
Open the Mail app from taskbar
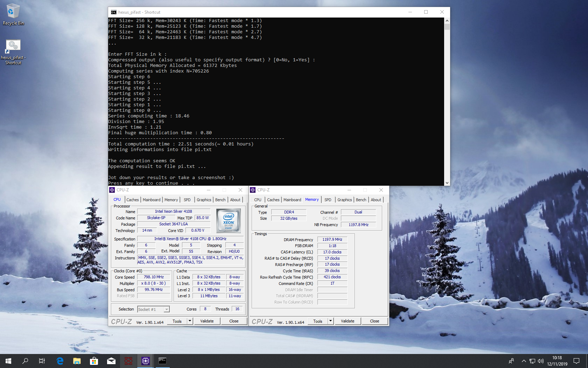111,361
